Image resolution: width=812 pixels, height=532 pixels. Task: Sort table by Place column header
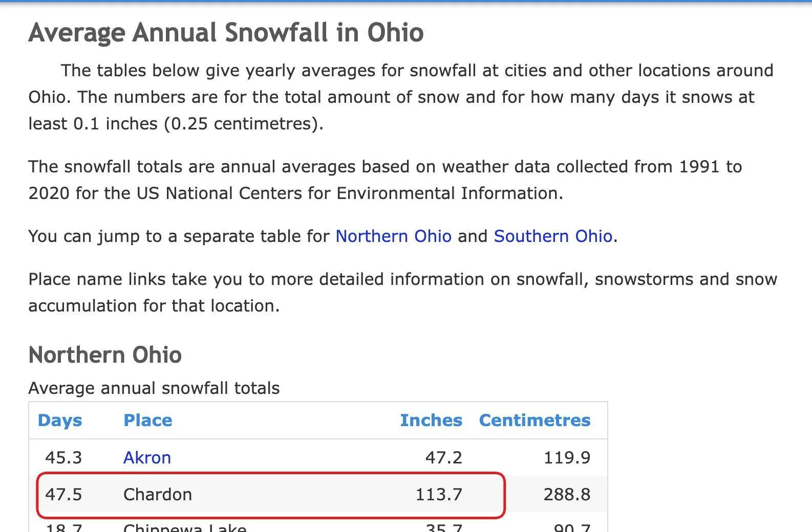[x=147, y=420]
